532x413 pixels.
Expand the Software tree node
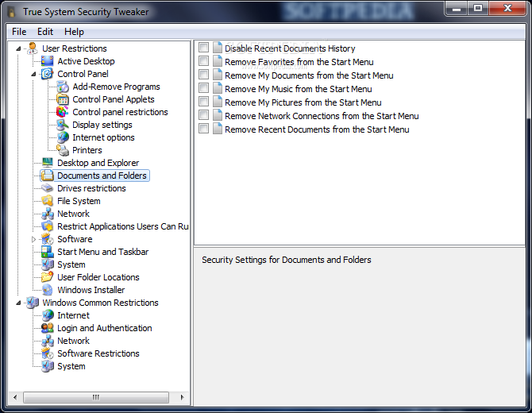coord(33,239)
